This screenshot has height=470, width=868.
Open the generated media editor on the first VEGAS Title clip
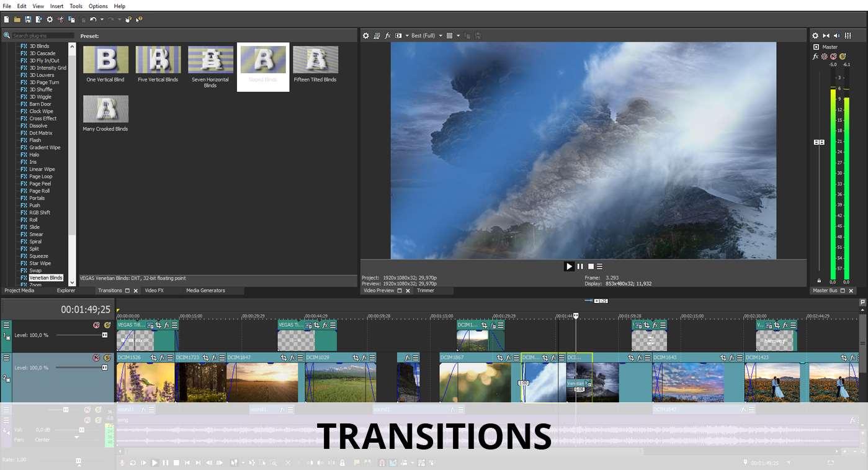[151, 325]
